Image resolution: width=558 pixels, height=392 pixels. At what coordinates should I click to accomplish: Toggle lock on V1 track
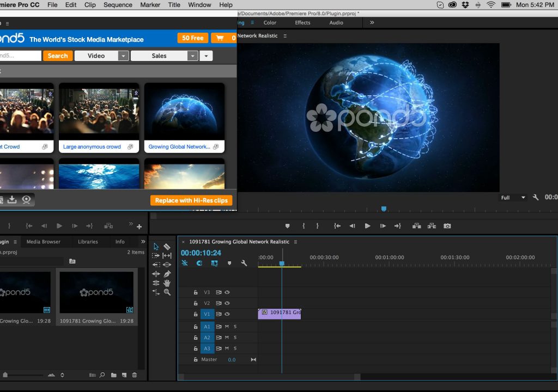click(196, 314)
